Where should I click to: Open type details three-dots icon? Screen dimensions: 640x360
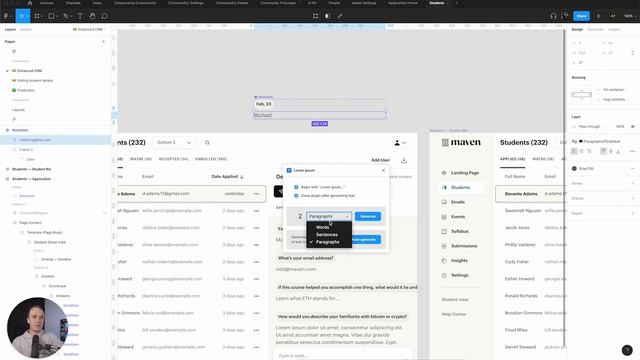632,151
